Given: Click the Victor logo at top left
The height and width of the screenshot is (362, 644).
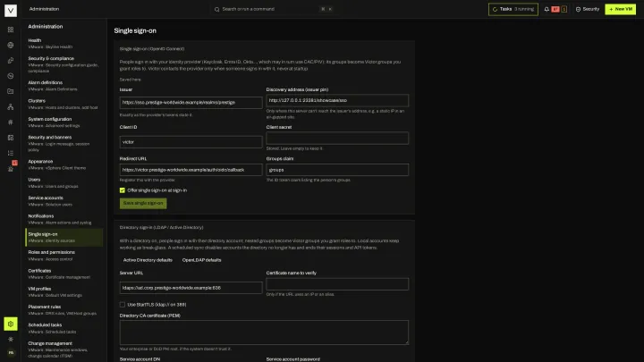Looking at the screenshot, I should (11, 10).
